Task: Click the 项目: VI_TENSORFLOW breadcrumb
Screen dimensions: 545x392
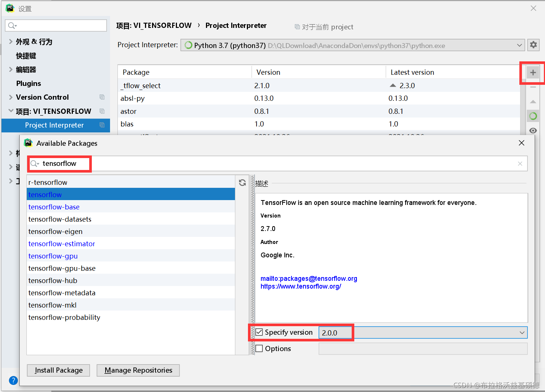Action: point(154,25)
